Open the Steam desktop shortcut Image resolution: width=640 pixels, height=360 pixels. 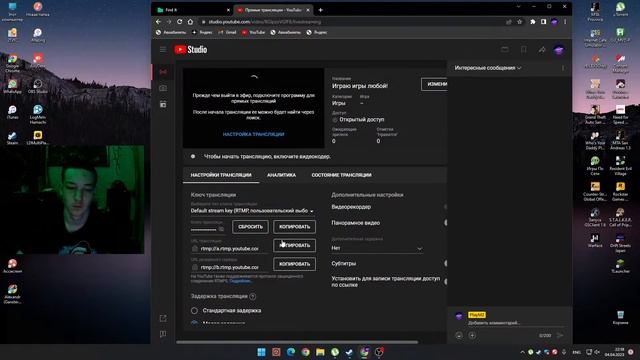pyautogui.click(x=12, y=138)
